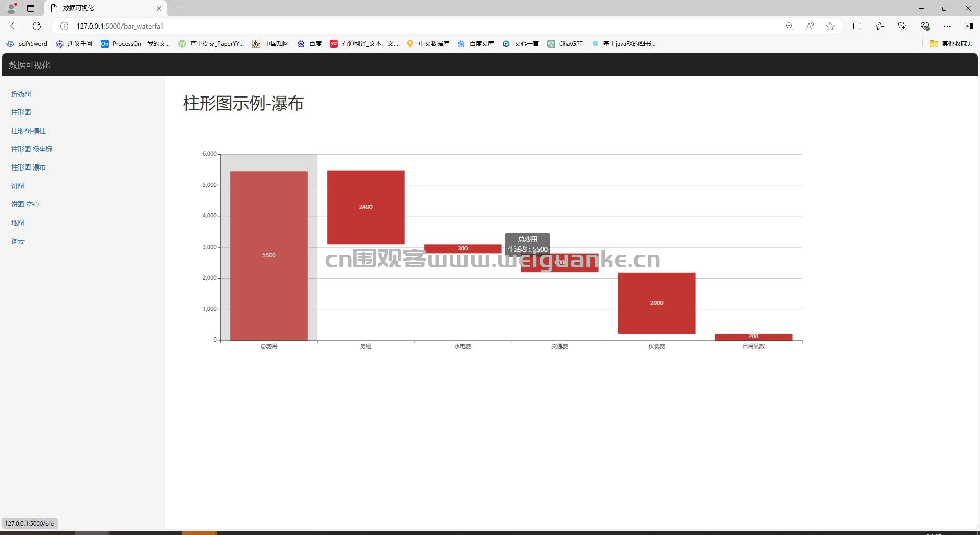Click the 5500 总费用 bar

(x=269, y=255)
